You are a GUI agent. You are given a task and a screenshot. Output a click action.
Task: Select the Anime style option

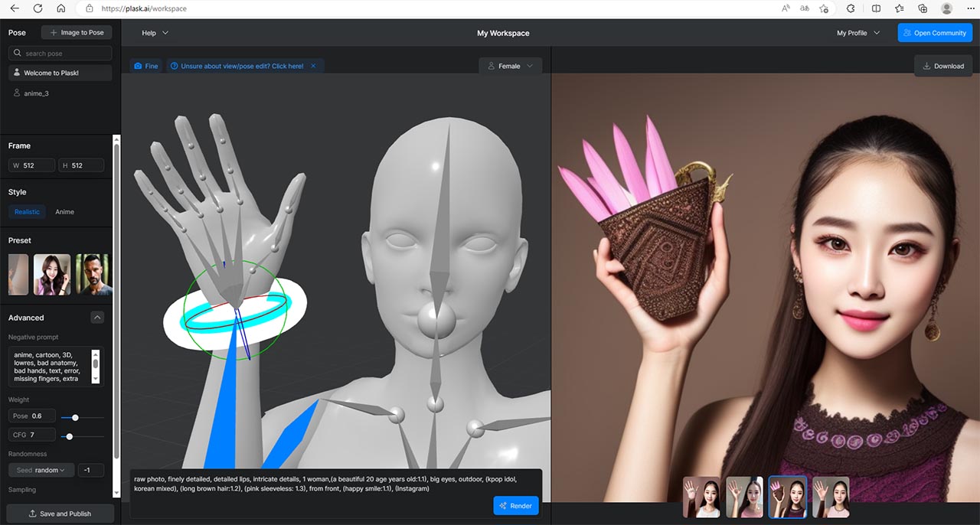pos(64,212)
